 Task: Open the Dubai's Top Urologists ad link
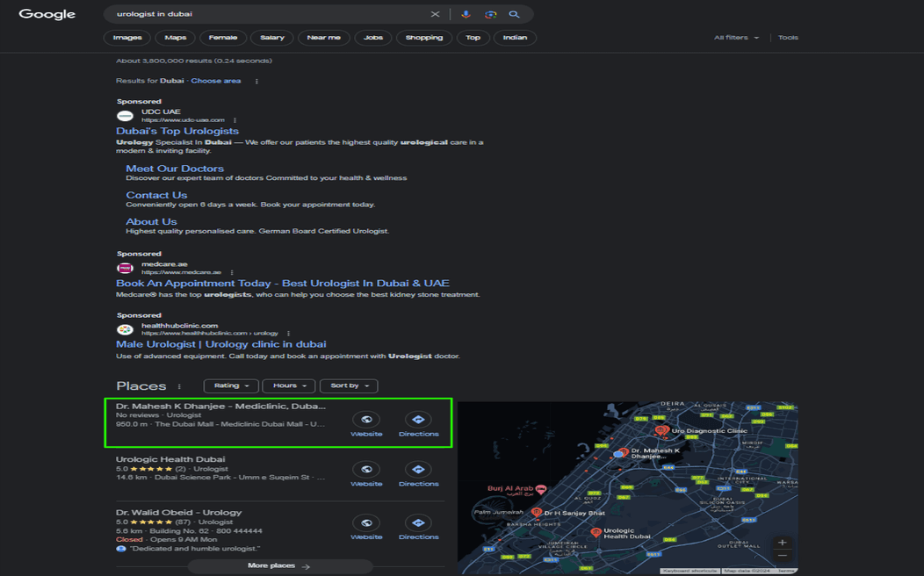coord(177,132)
